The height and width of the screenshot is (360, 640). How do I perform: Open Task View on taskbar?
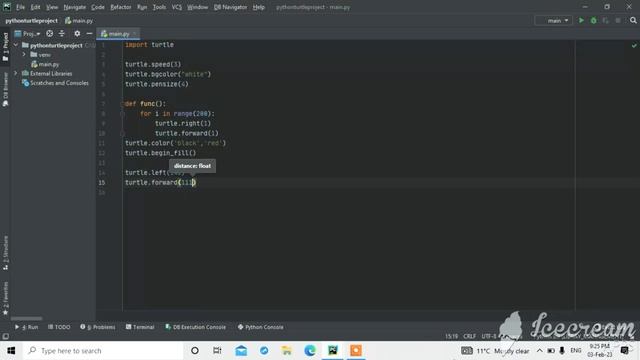pyautogui.click(x=217, y=351)
